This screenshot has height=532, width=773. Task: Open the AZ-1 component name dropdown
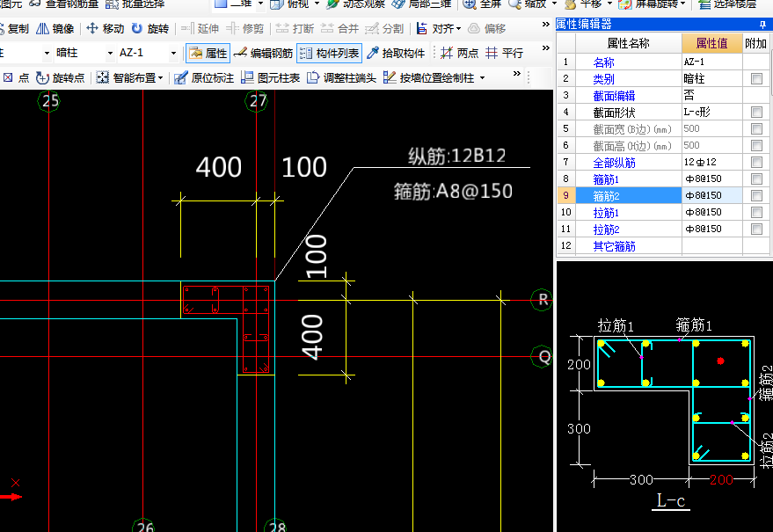pyautogui.click(x=173, y=53)
